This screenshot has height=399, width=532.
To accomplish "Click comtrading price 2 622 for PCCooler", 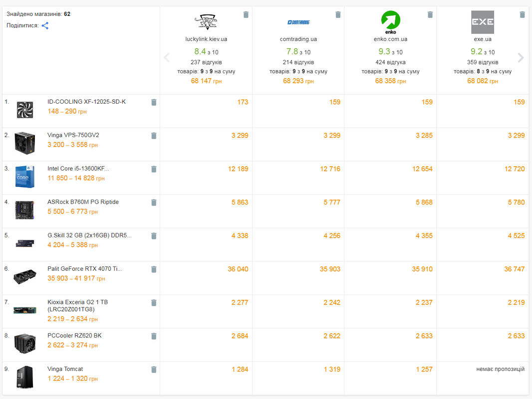I will coord(332,336).
